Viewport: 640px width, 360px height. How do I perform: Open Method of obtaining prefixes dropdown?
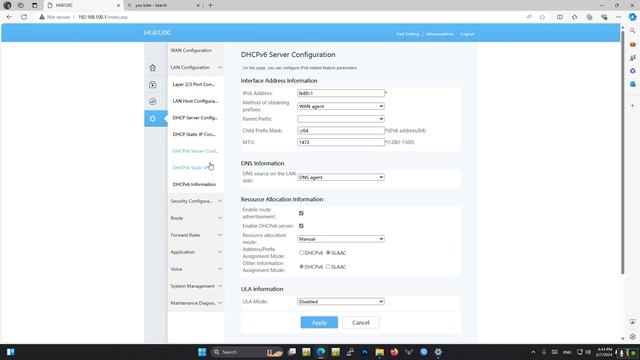click(x=341, y=106)
